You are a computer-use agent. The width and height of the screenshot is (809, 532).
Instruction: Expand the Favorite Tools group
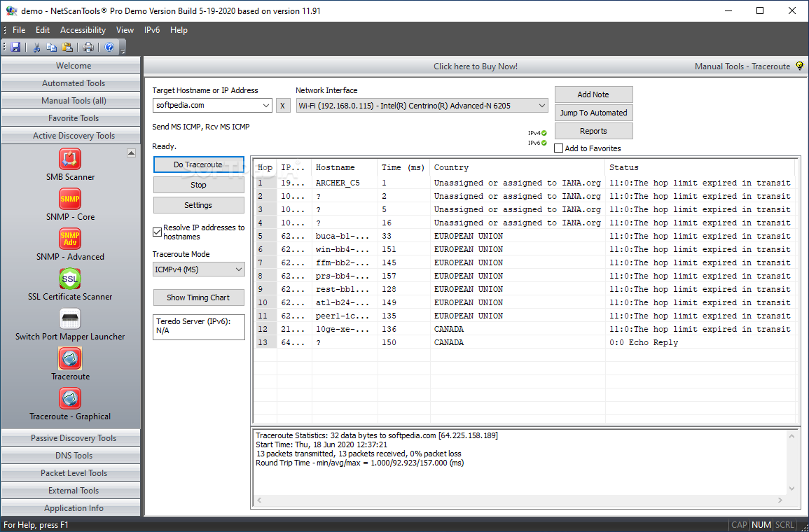coord(71,118)
